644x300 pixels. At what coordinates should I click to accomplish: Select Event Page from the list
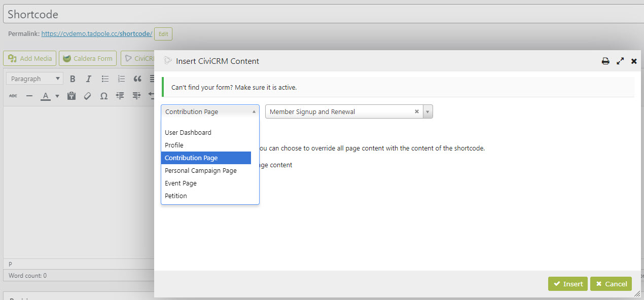(206, 183)
